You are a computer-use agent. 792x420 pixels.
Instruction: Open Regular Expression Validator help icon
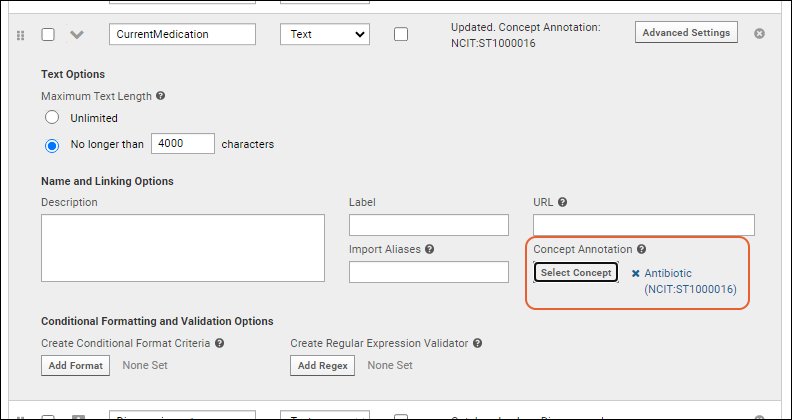pos(477,343)
